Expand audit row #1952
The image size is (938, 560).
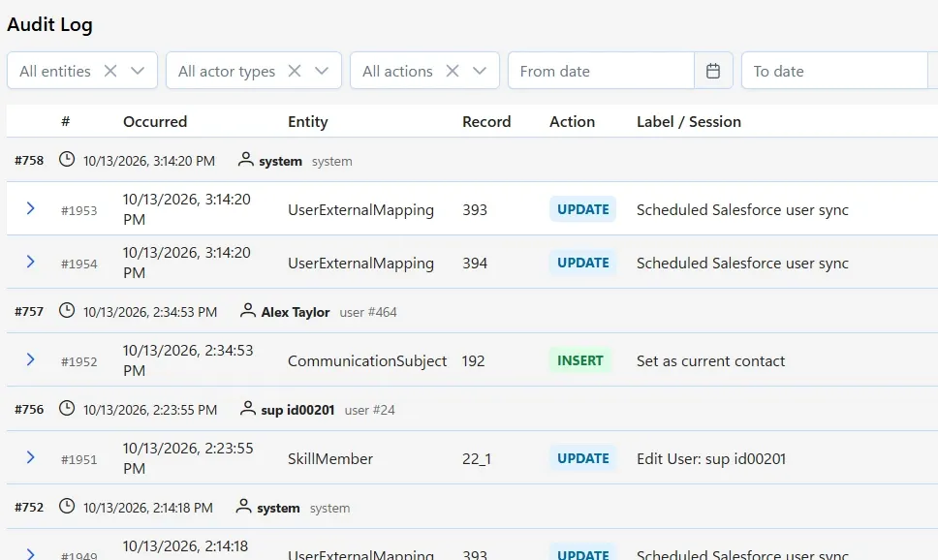click(30, 359)
